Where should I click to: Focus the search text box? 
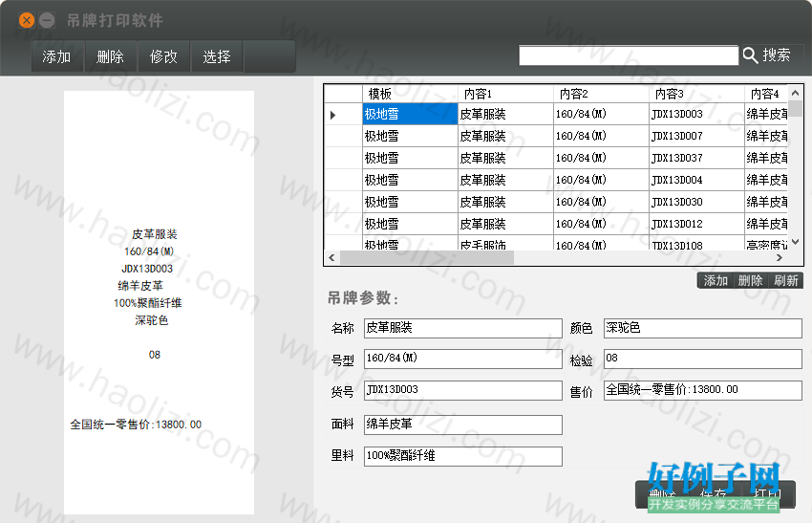coord(629,55)
